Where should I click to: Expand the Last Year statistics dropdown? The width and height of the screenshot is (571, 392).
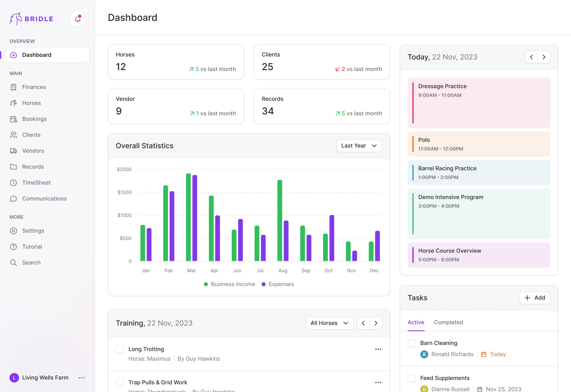(x=359, y=146)
